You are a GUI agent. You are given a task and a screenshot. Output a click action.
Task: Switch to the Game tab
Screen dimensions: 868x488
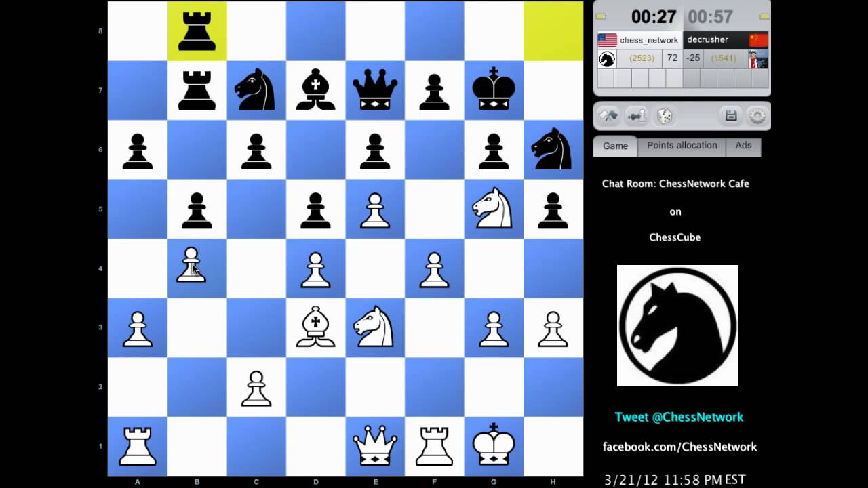click(x=615, y=146)
